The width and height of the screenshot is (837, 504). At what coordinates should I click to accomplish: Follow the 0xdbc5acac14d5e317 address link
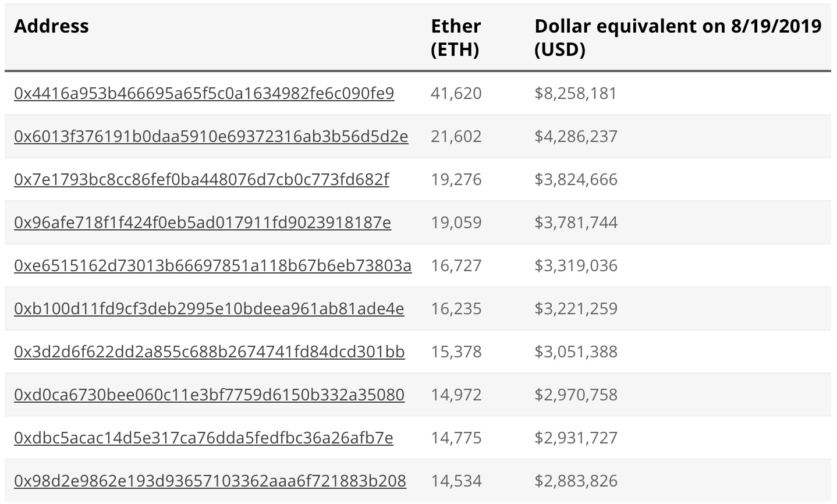[x=204, y=438]
